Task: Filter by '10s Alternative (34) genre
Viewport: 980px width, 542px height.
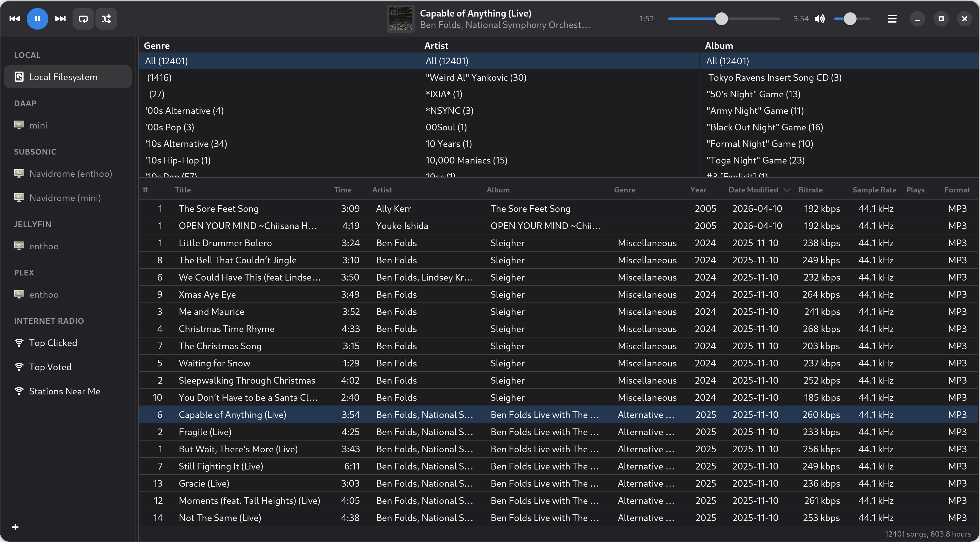Action: [279, 144]
